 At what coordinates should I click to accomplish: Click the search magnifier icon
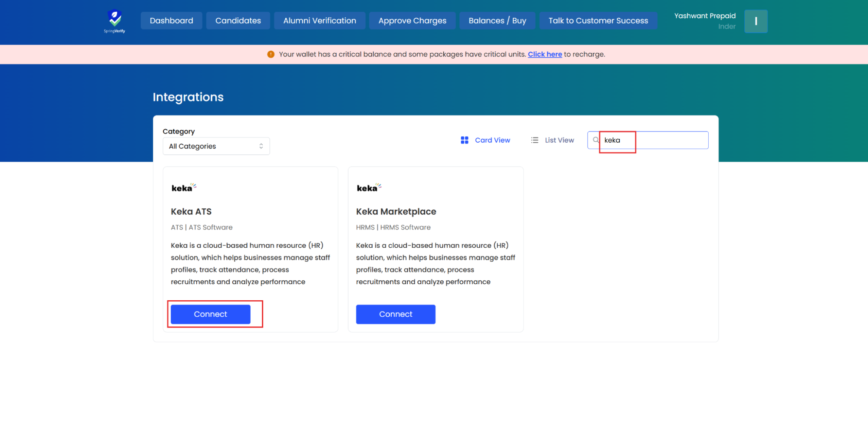pos(596,140)
